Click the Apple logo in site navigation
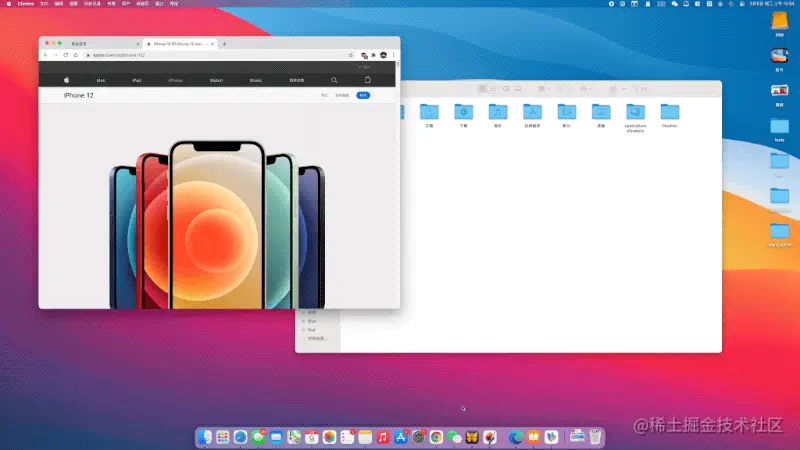The width and height of the screenshot is (800, 450). tap(66, 80)
